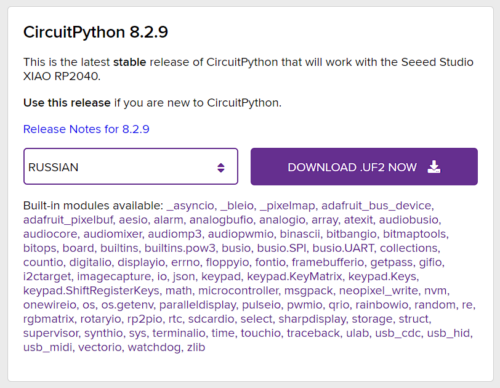Open the _pixelmap module link

point(287,206)
